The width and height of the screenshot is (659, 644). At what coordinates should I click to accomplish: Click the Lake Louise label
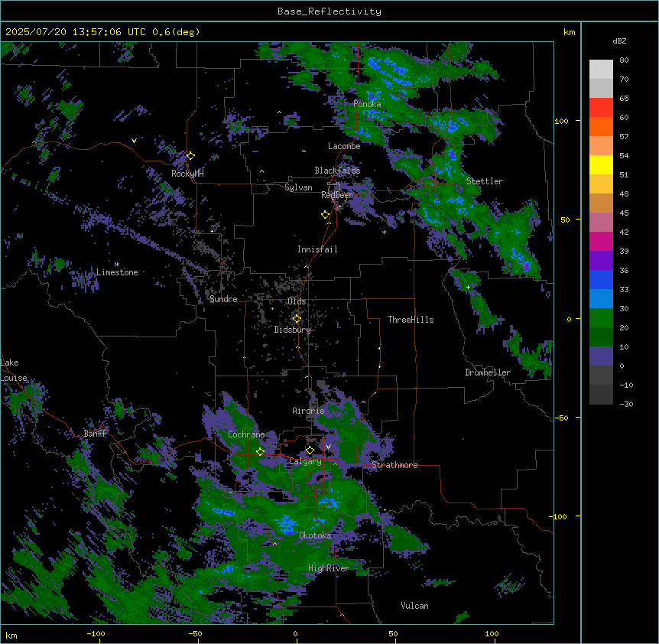14,370
